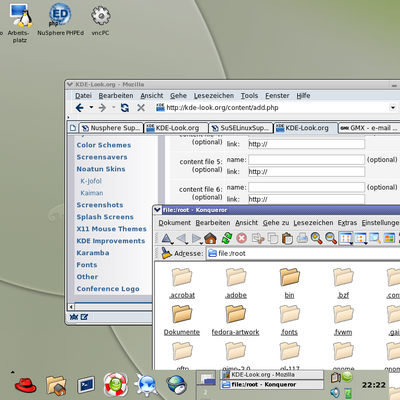Open Lesezeichen menu in Mozilla
The height and width of the screenshot is (400, 400).
214,96
